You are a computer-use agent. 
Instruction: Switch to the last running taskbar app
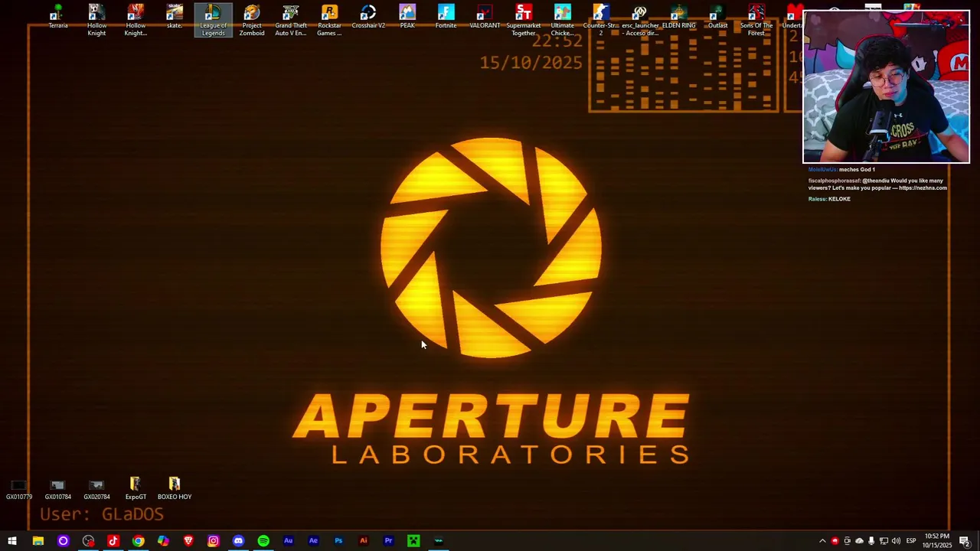(x=439, y=541)
